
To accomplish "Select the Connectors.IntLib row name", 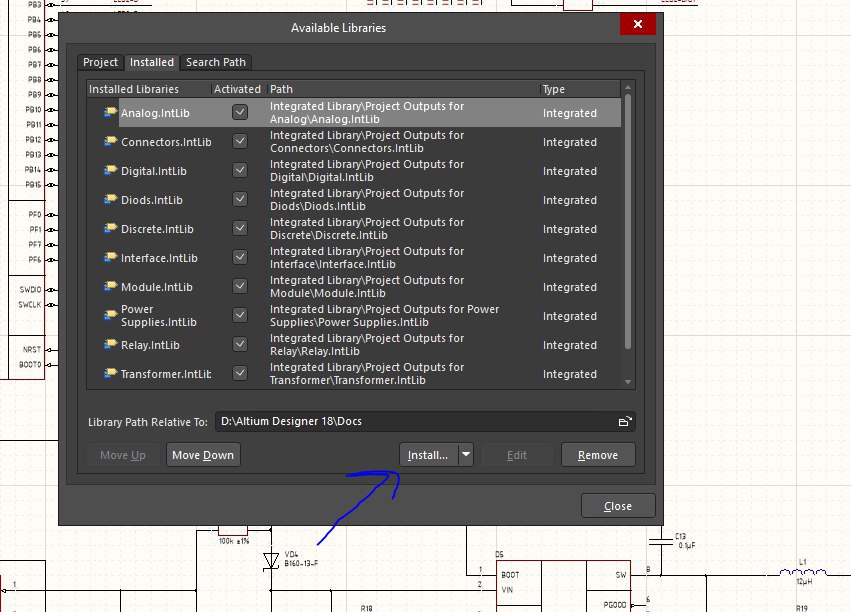I will pos(166,142).
